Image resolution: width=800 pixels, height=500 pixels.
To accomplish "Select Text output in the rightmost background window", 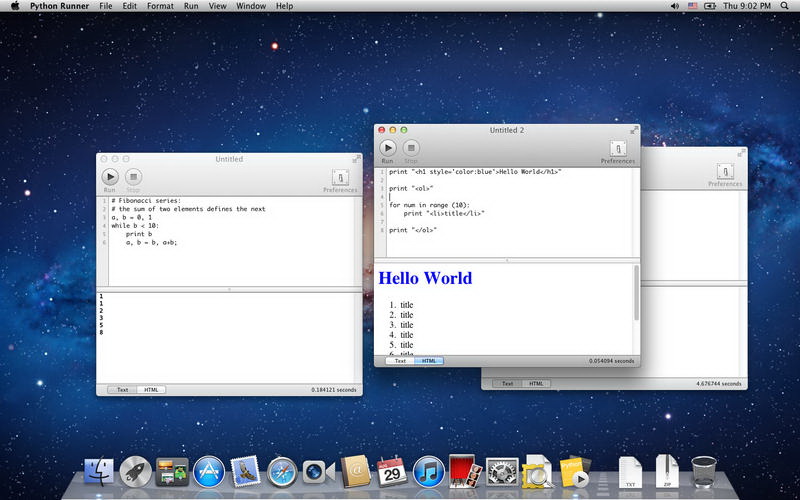I will point(508,383).
